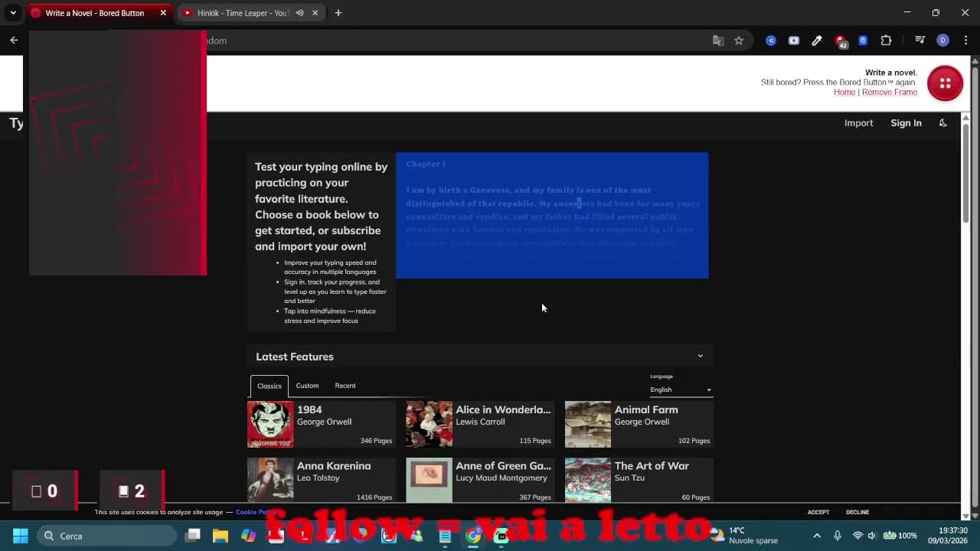Open the weather widget 14°C Nuvole sparse

[x=743, y=536]
